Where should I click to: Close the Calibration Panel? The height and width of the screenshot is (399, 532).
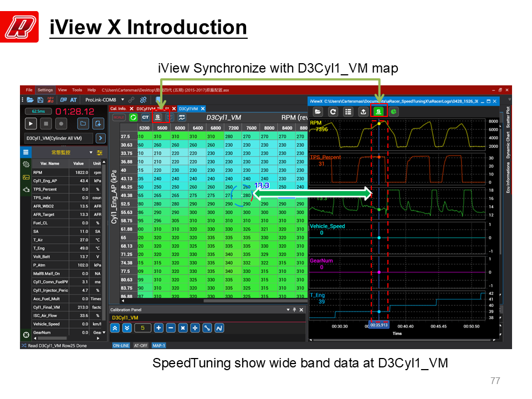point(301,310)
